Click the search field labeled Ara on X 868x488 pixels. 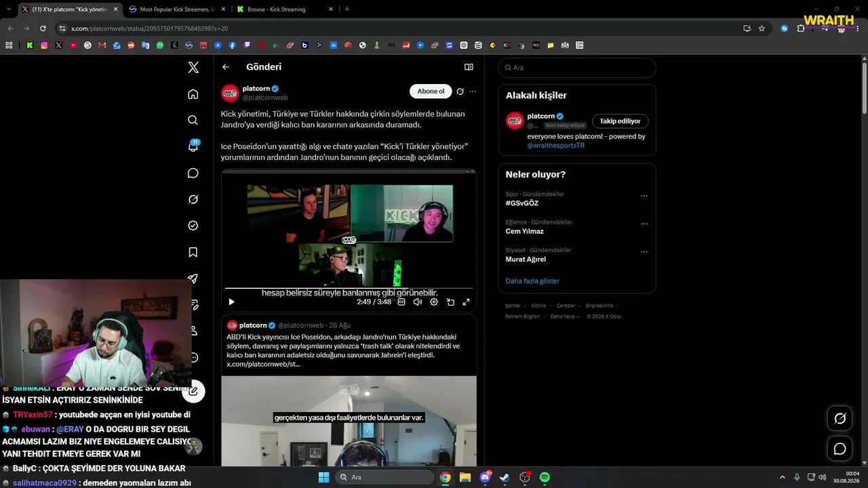tap(577, 68)
